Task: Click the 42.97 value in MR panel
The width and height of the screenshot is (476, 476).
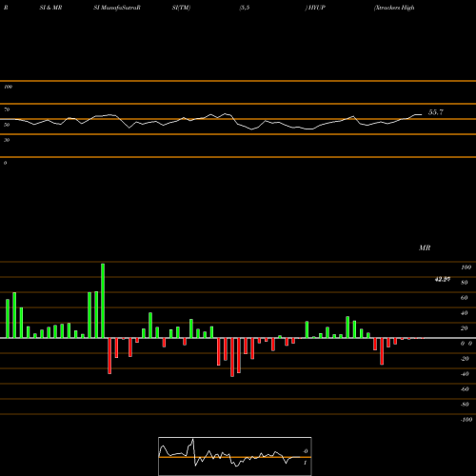Action: [x=443, y=279]
